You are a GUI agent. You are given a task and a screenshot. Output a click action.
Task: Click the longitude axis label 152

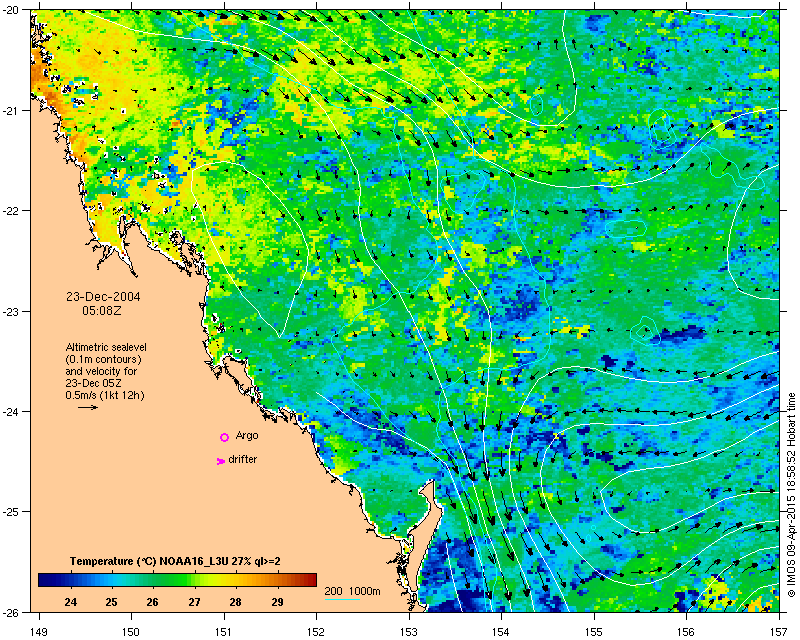click(x=316, y=632)
